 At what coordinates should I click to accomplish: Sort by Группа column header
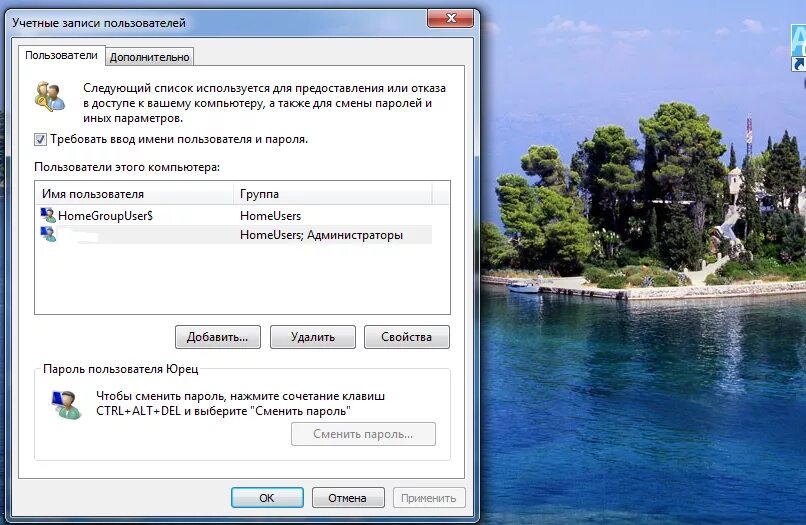(333, 194)
